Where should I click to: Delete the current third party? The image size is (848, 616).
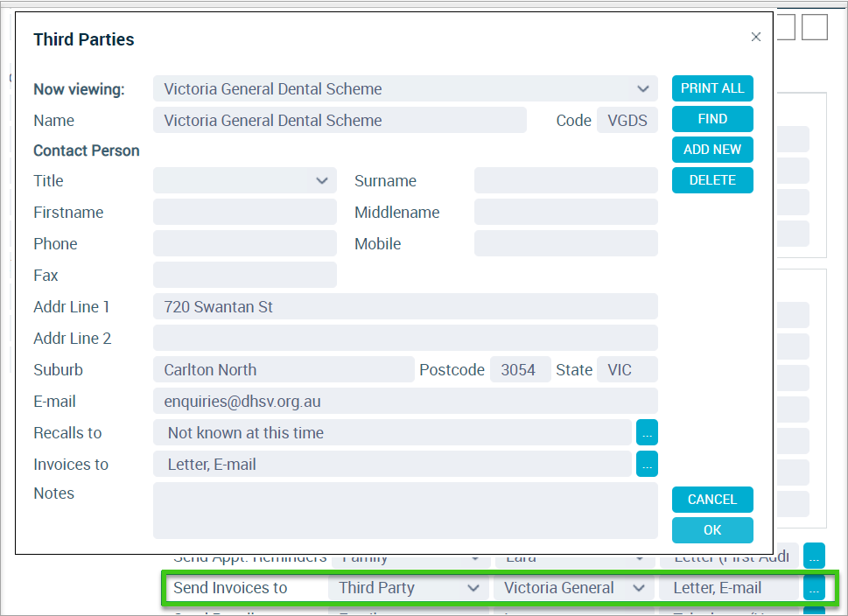712,180
